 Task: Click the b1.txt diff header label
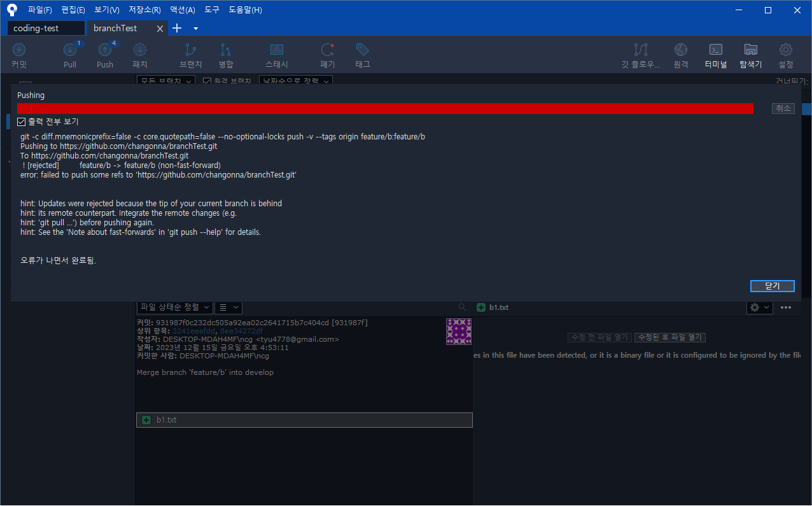coord(499,307)
